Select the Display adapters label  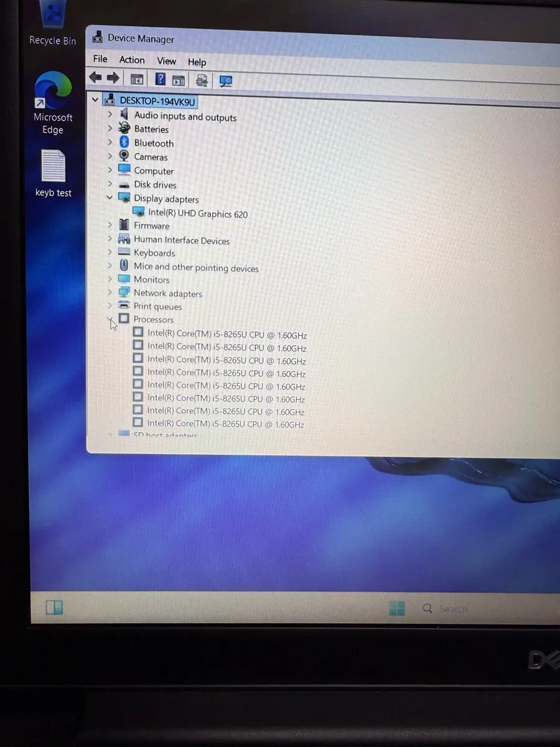[x=166, y=199]
